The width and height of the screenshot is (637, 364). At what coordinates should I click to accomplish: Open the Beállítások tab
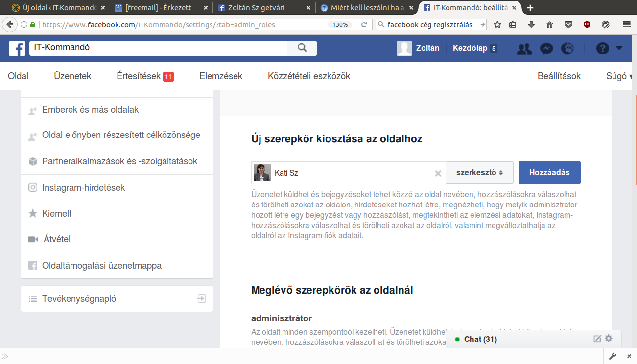(x=559, y=76)
